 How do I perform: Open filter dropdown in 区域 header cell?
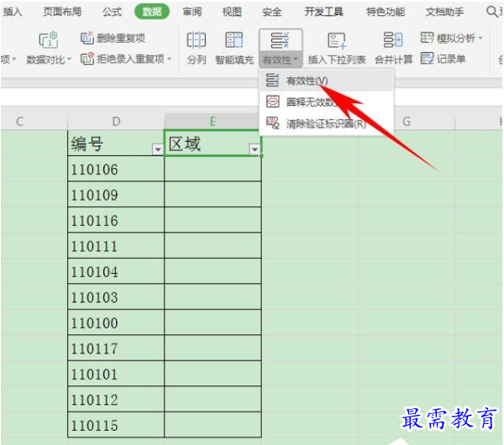coord(255,149)
